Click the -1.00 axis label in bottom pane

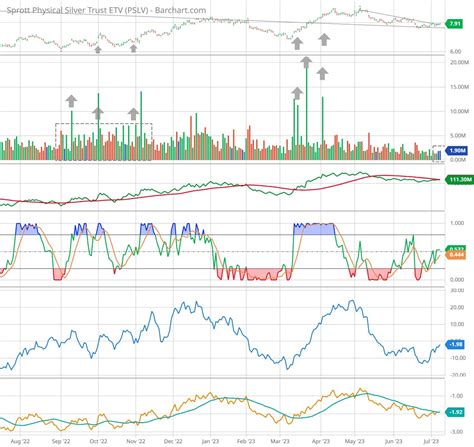click(x=456, y=396)
